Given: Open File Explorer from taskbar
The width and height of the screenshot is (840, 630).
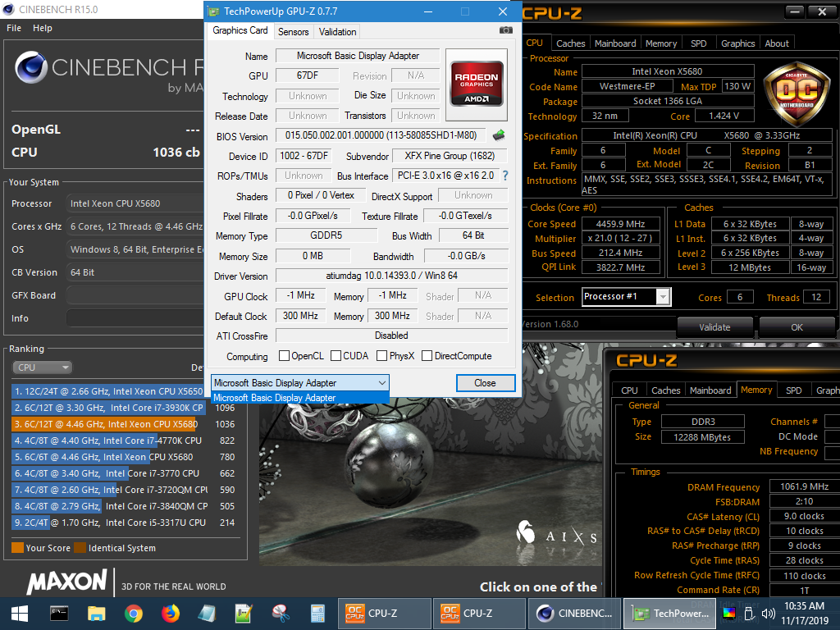Looking at the screenshot, I should [97, 614].
